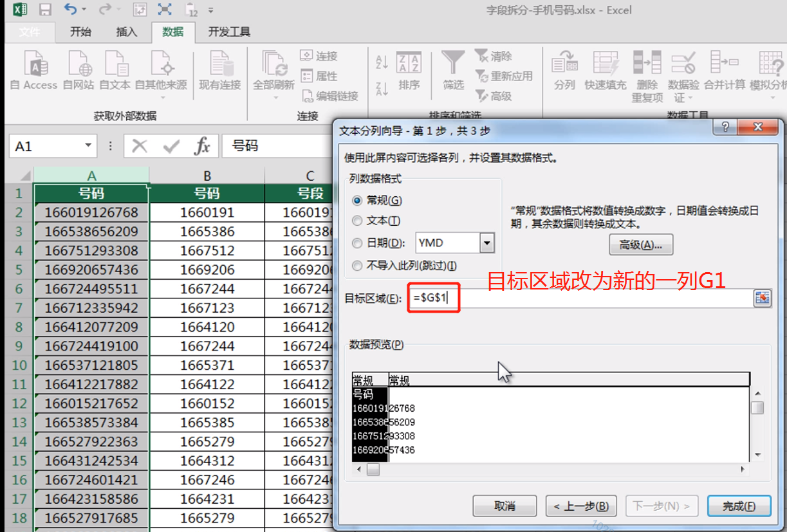Click the Refresh All (全部刷新) icon

tap(274, 63)
